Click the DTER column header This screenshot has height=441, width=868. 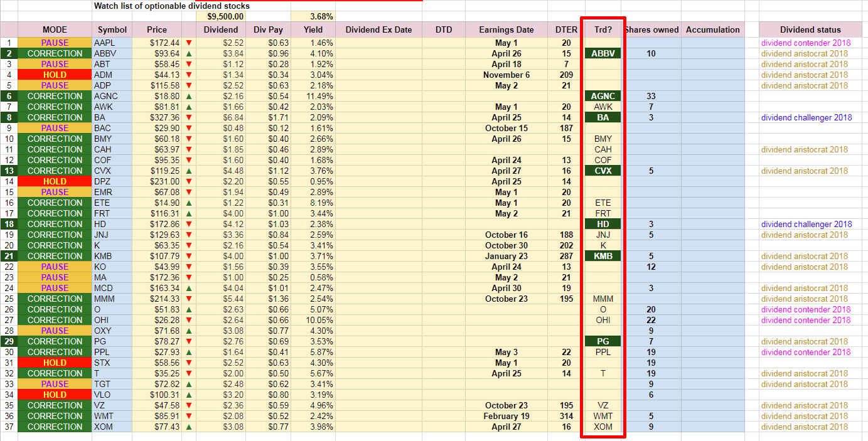coord(567,29)
